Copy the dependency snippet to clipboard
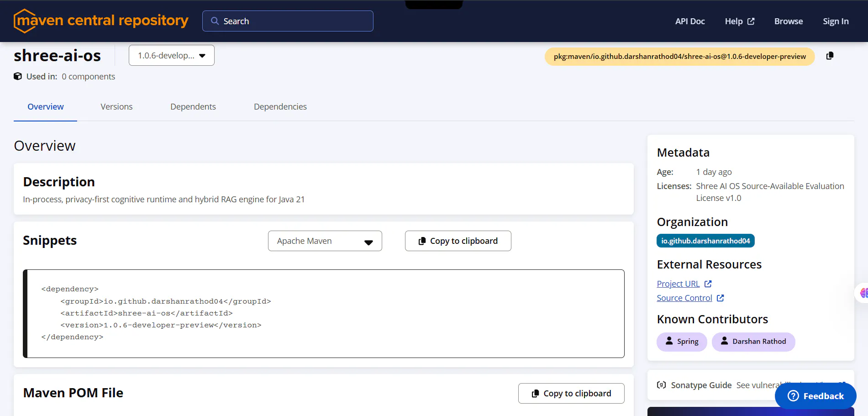This screenshot has width=868, height=416. (458, 241)
